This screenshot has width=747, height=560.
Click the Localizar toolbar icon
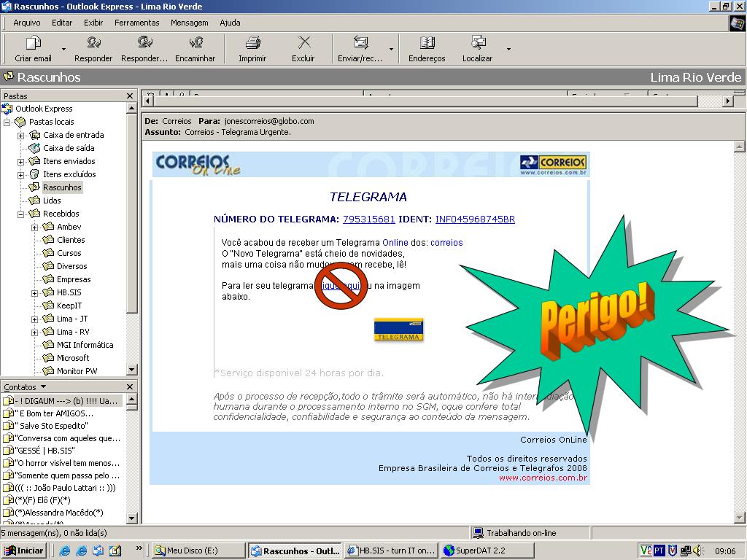pyautogui.click(x=478, y=43)
